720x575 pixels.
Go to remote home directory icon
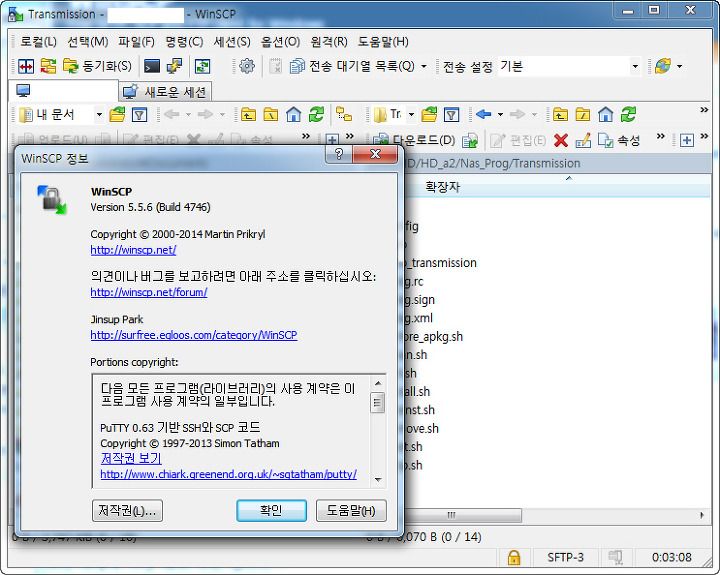606,114
